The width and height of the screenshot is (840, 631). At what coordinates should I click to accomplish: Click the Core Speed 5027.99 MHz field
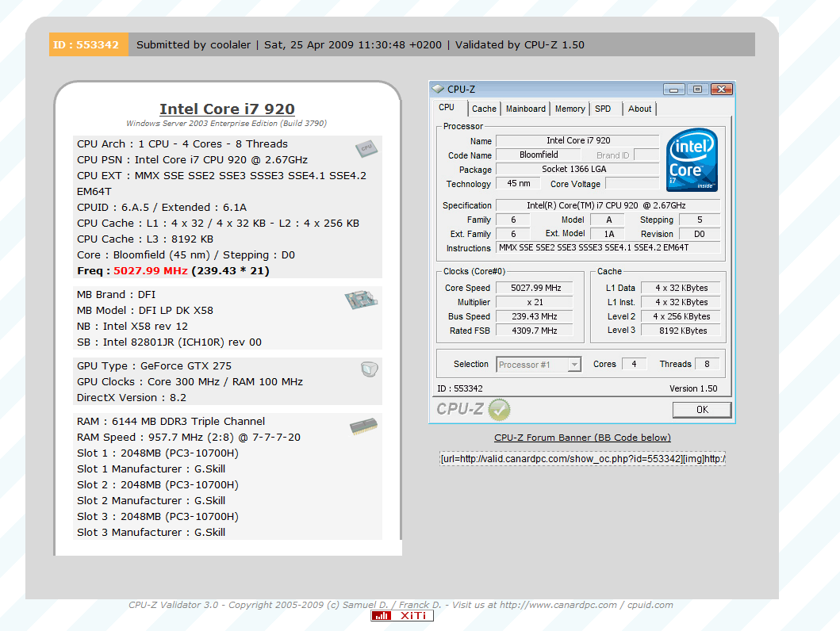point(535,288)
